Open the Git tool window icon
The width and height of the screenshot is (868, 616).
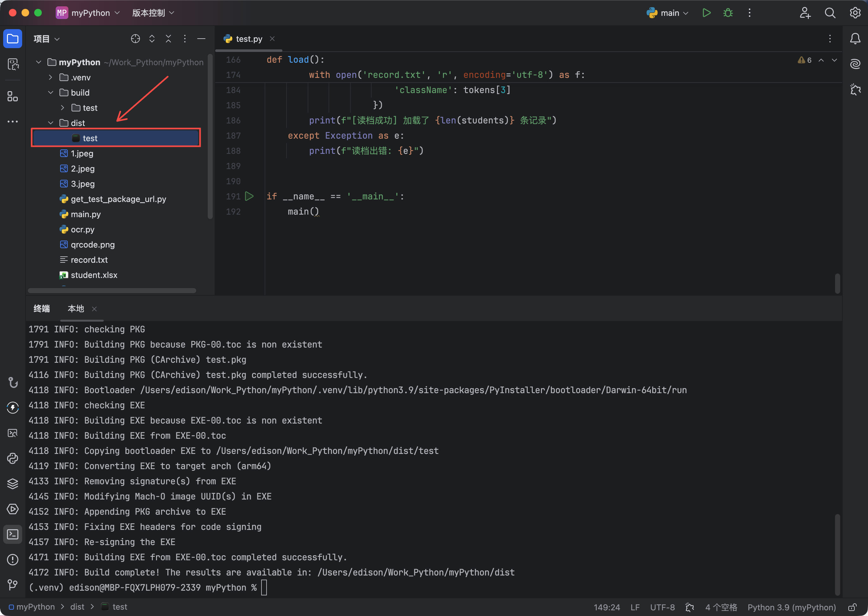tap(13, 585)
